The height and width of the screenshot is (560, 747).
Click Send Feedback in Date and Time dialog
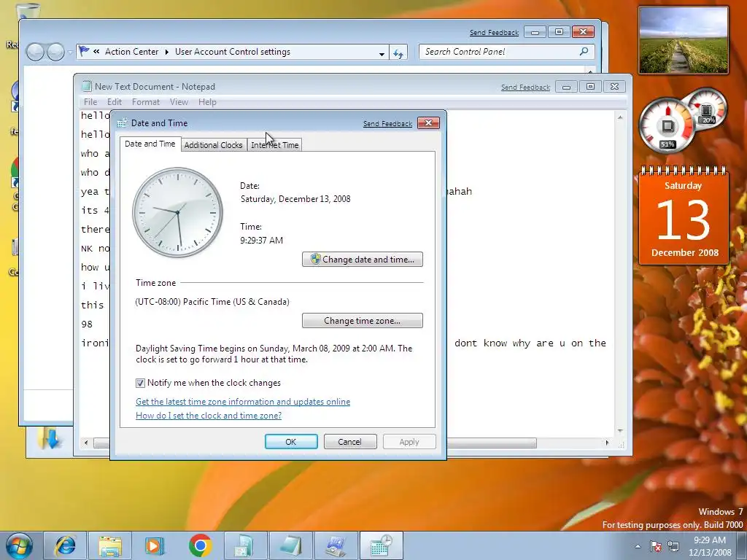(x=388, y=124)
